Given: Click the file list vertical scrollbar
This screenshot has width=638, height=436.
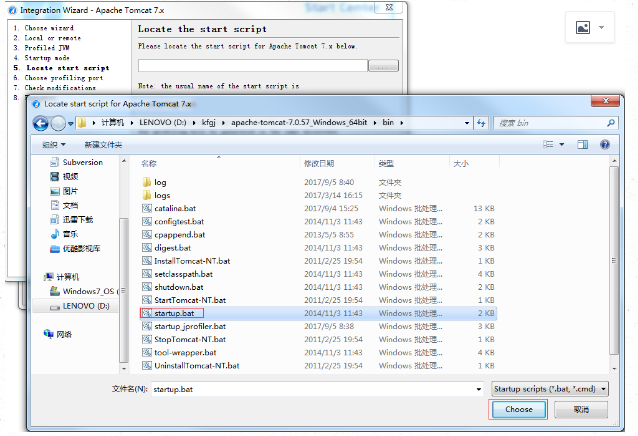Looking at the screenshot, I should [x=614, y=260].
